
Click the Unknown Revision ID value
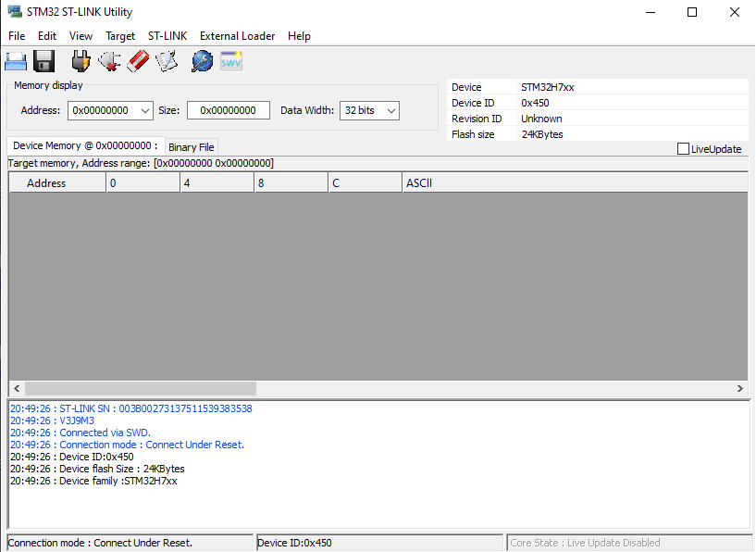(541, 119)
